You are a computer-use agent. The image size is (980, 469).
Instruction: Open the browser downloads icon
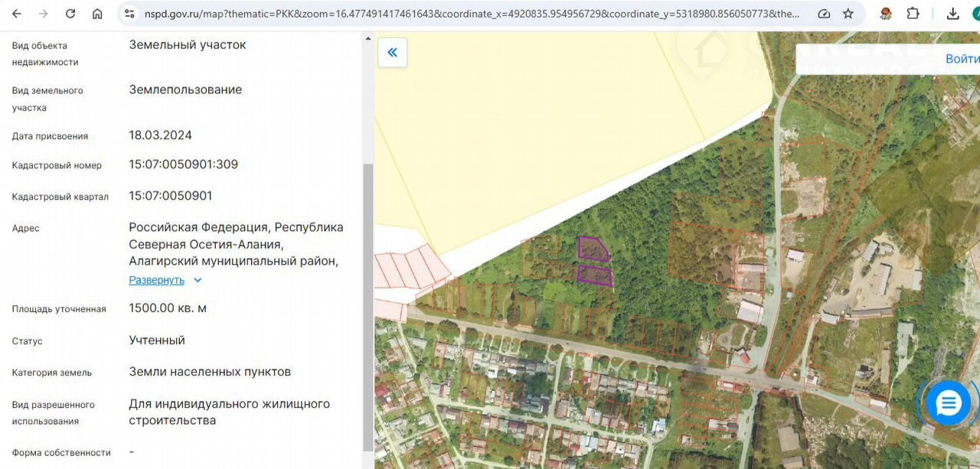952,14
